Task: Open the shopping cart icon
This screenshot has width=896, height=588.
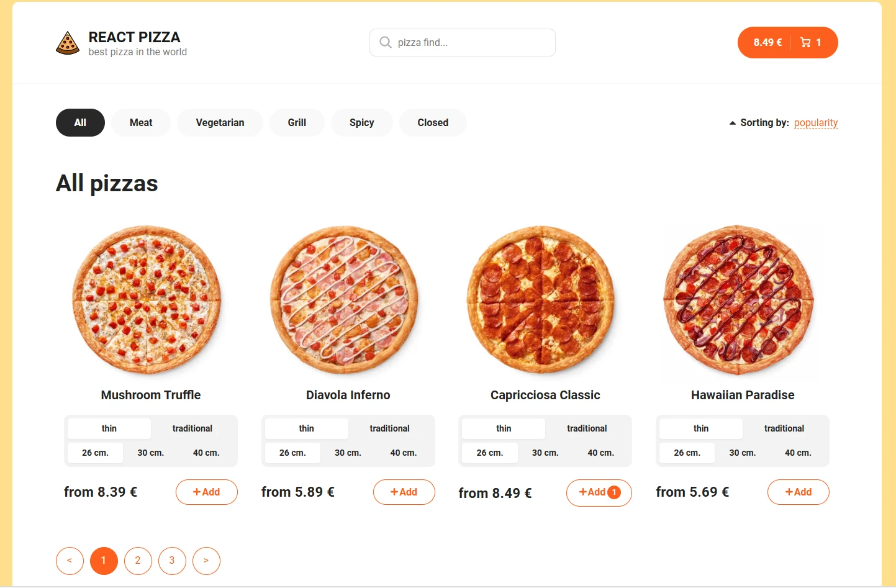Action: tap(805, 42)
